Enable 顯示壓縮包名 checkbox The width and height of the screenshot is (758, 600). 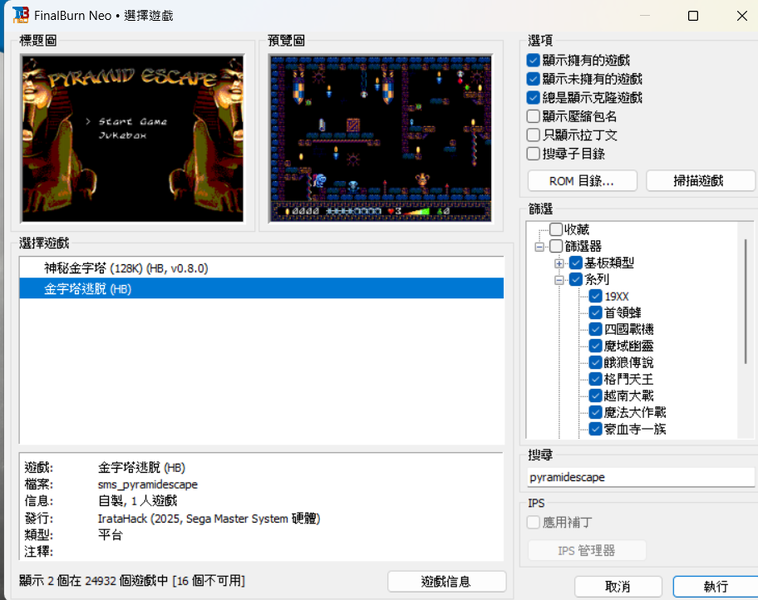[533, 117]
